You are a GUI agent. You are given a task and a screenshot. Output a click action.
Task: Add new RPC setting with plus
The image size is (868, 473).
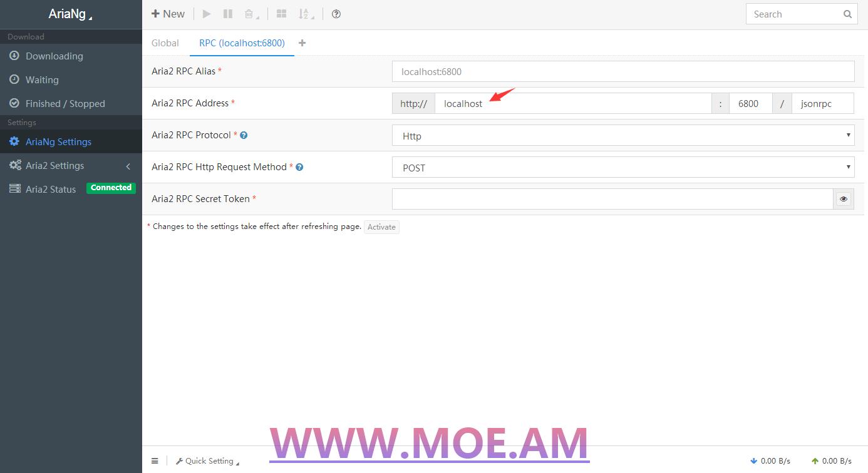pos(302,43)
